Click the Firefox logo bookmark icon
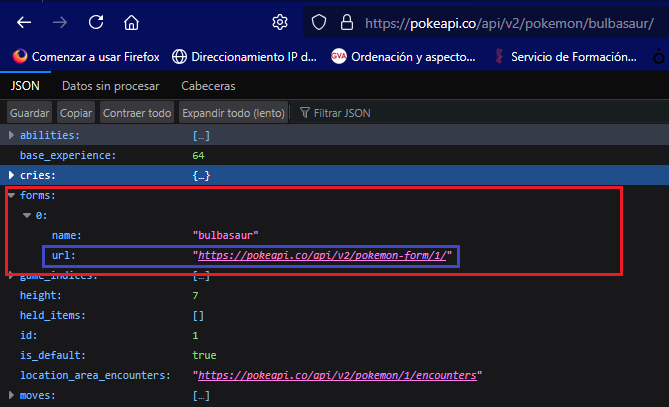Image resolution: width=669 pixels, height=407 pixels. click(x=20, y=56)
